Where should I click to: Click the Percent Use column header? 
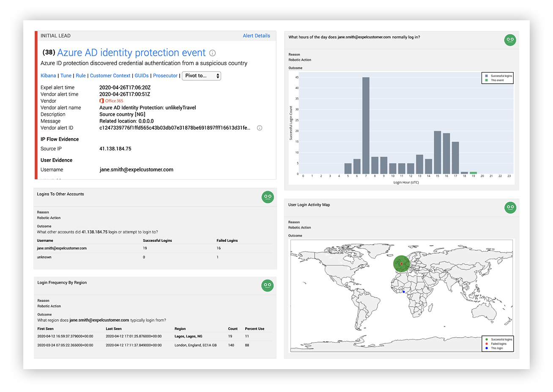tap(255, 329)
